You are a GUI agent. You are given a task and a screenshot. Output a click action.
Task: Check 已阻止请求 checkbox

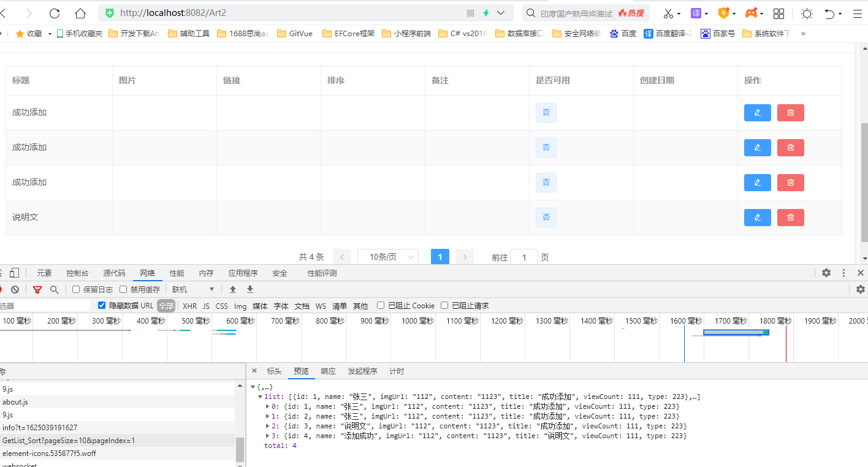(x=444, y=305)
